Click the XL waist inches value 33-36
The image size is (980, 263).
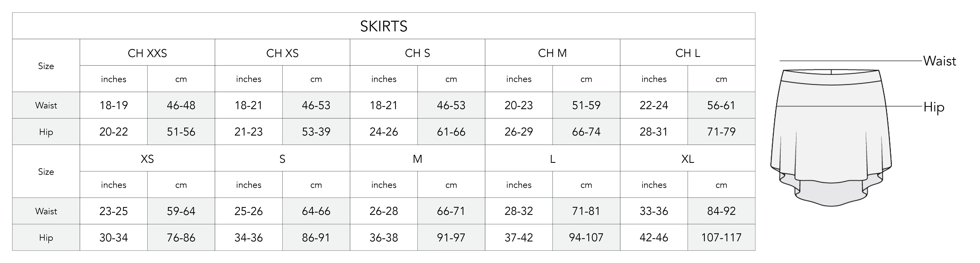pyautogui.click(x=654, y=211)
